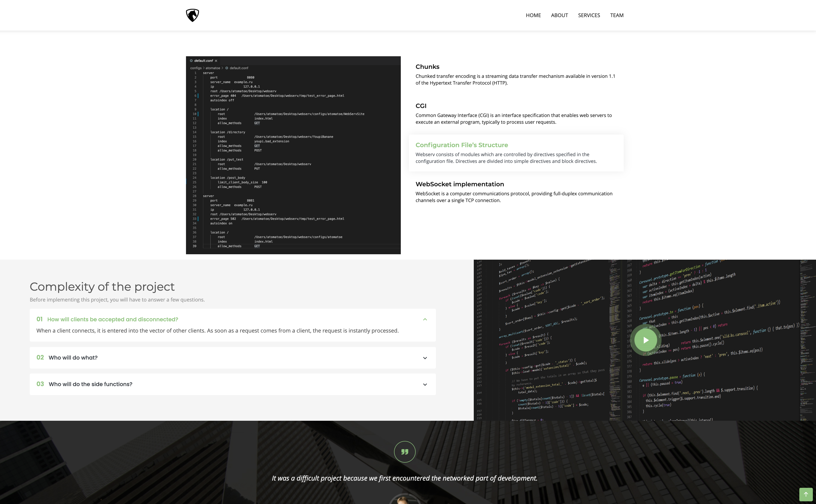
Task: Collapse question 01 with up chevron
Action: tap(425, 319)
